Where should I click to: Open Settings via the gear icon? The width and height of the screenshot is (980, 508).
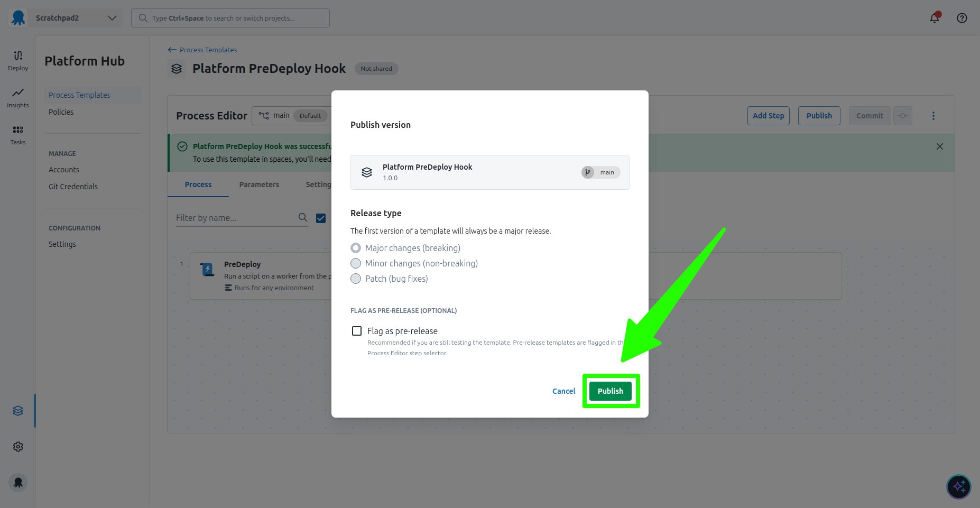coord(18,446)
